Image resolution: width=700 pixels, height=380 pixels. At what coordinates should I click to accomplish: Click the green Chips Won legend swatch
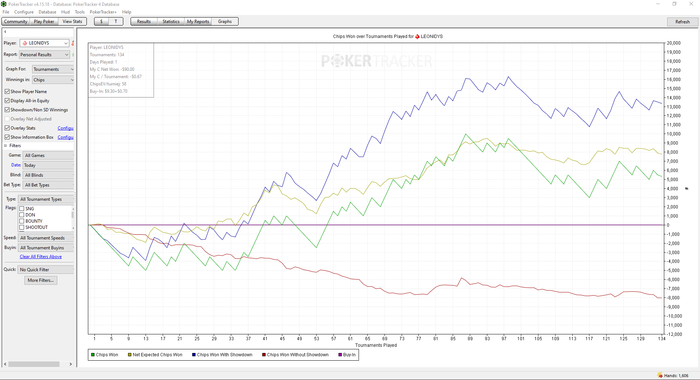[x=93, y=355]
